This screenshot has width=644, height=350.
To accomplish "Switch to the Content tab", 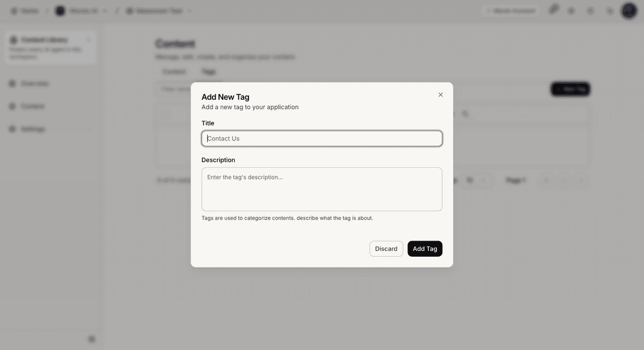I will point(174,71).
